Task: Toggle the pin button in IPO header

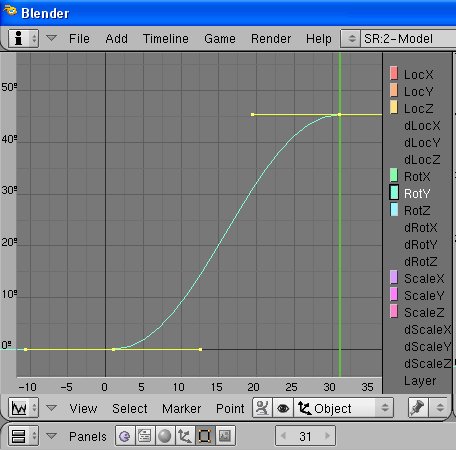Action: click(418, 408)
